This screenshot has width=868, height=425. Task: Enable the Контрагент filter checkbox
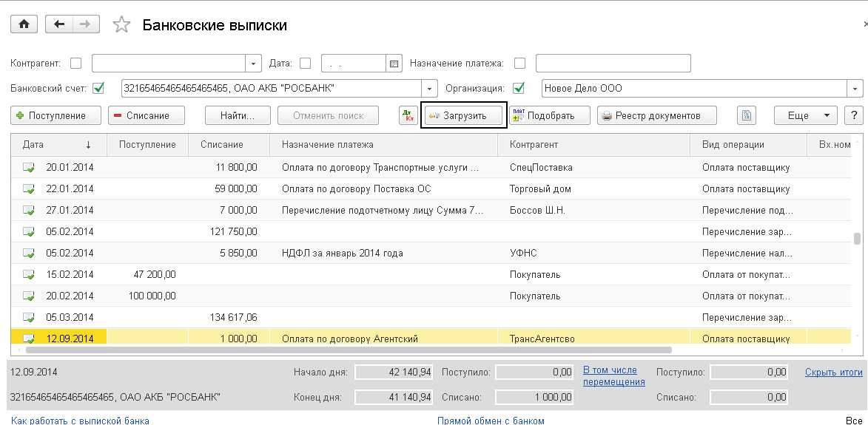tap(75, 64)
